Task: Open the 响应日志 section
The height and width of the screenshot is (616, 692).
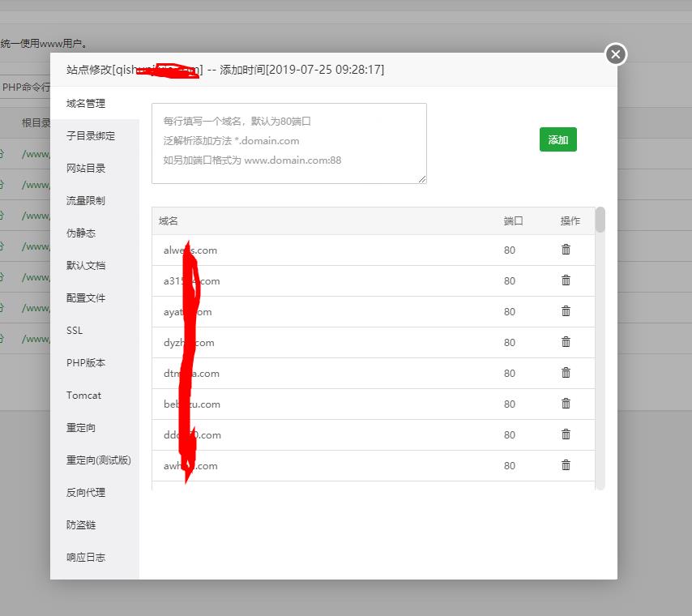Action: click(x=84, y=557)
